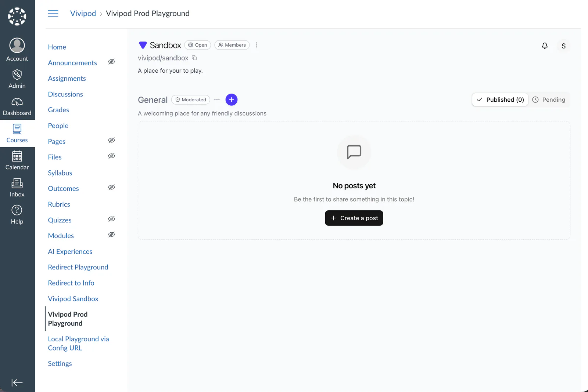The height and width of the screenshot is (392, 588).
Task: Open the ellipsis menu beside Moderated badge
Action: pos(217,99)
